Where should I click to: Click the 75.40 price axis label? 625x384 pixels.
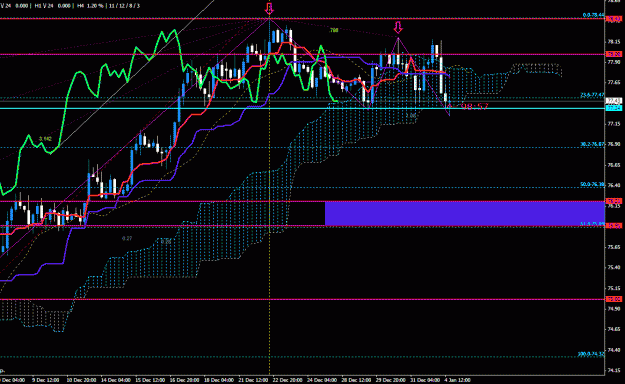click(x=613, y=268)
